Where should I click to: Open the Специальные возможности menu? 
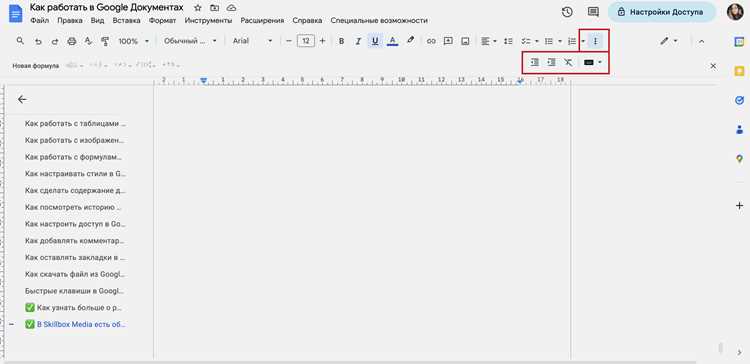click(x=379, y=21)
